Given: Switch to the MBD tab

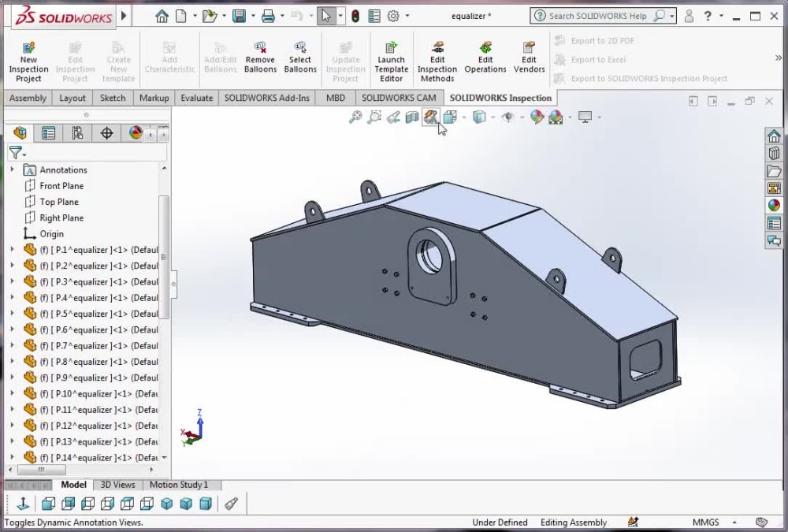Looking at the screenshot, I should pos(335,98).
